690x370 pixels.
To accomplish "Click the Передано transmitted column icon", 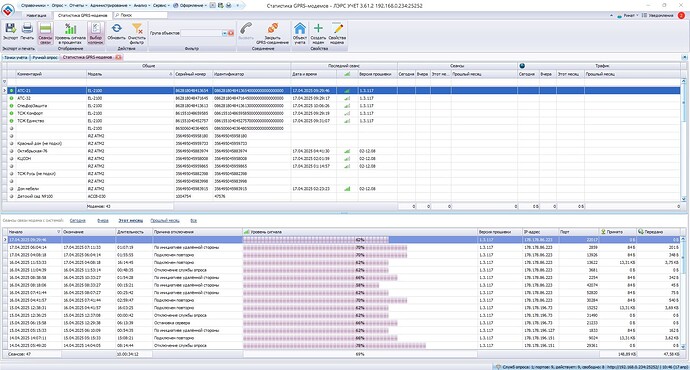I will coord(641,232).
